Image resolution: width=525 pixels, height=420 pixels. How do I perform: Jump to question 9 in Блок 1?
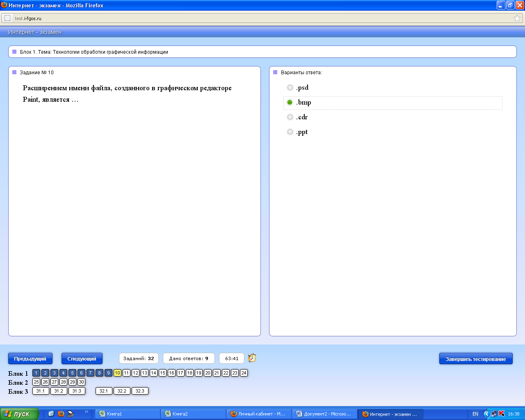click(108, 373)
